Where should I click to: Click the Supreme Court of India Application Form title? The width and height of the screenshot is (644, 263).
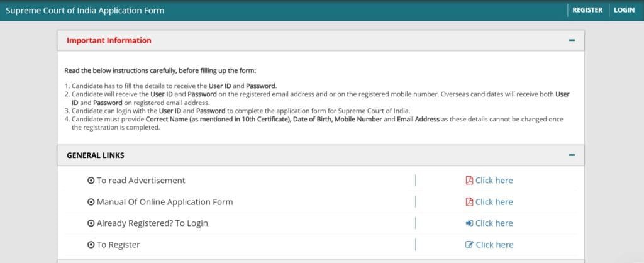(x=85, y=10)
